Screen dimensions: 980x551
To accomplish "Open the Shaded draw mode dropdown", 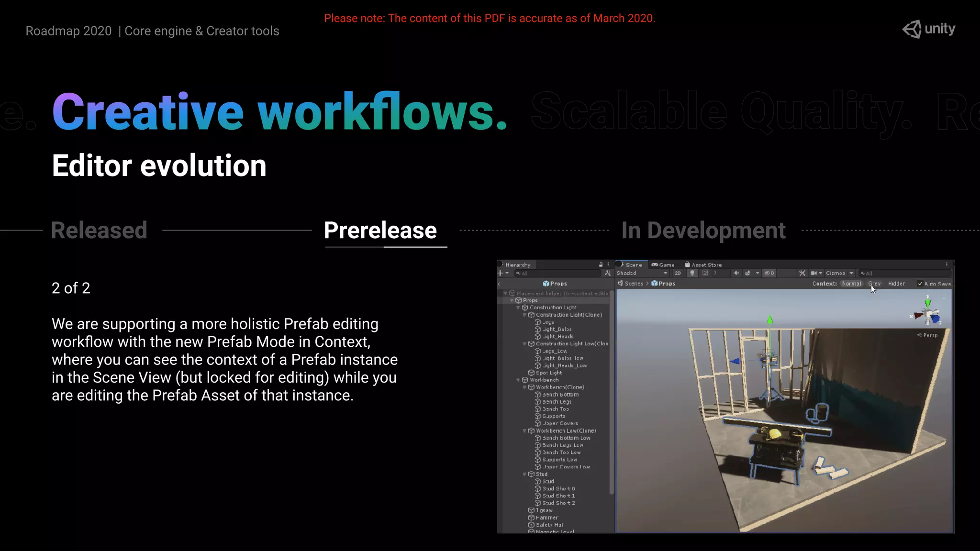I will tap(642, 273).
